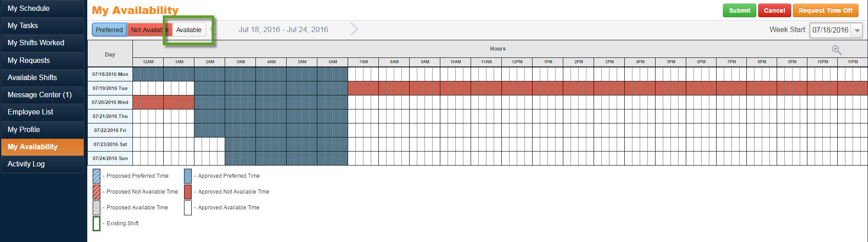Cancel the availability edits

coord(774,10)
